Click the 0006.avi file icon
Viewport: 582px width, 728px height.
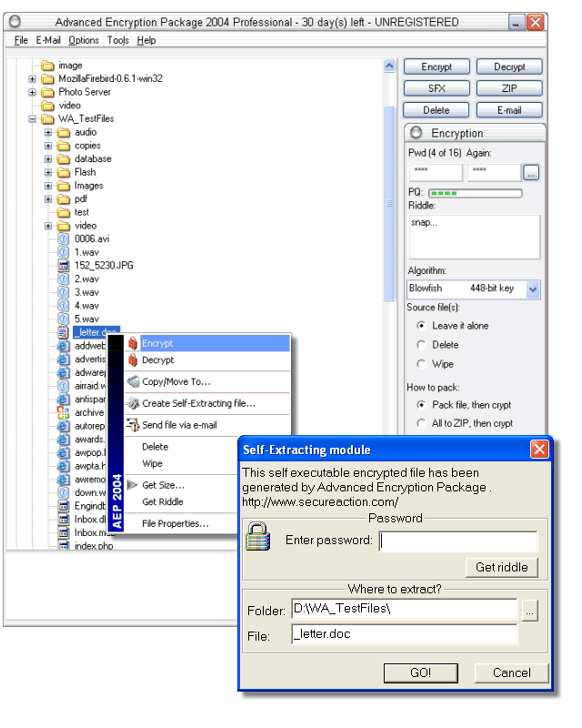[63, 238]
